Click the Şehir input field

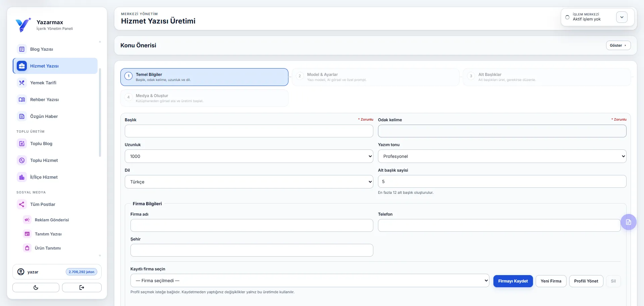(x=252, y=250)
